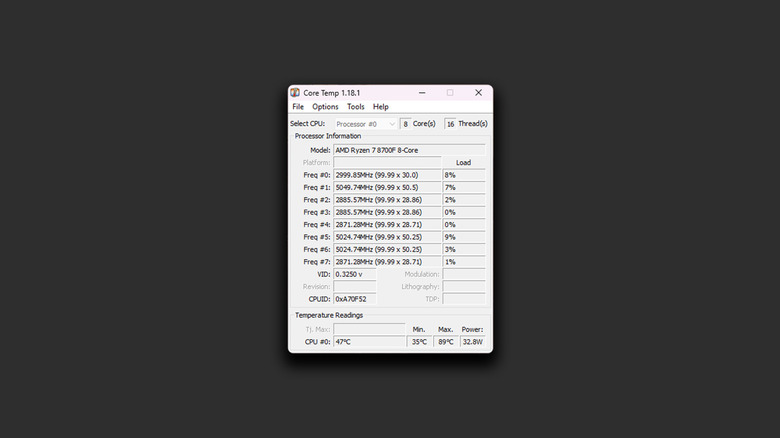Click the disabled maximize button
Screen dimensions: 780x438
pyautogui.click(x=450, y=93)
